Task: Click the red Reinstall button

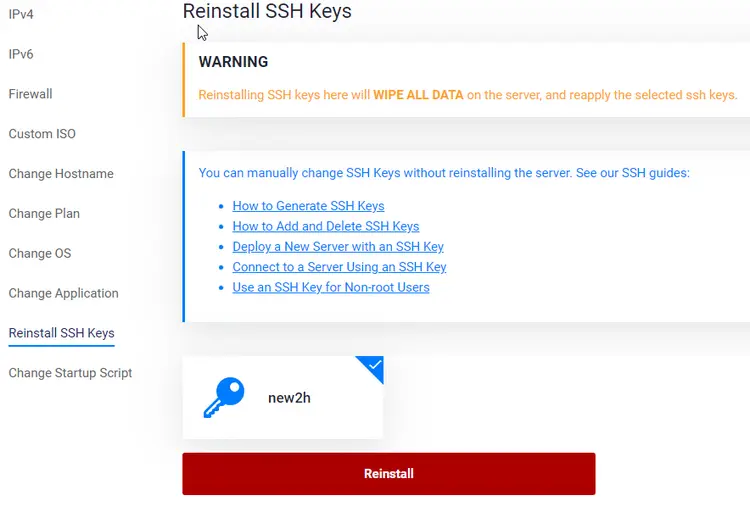Action: click(389, 474)
